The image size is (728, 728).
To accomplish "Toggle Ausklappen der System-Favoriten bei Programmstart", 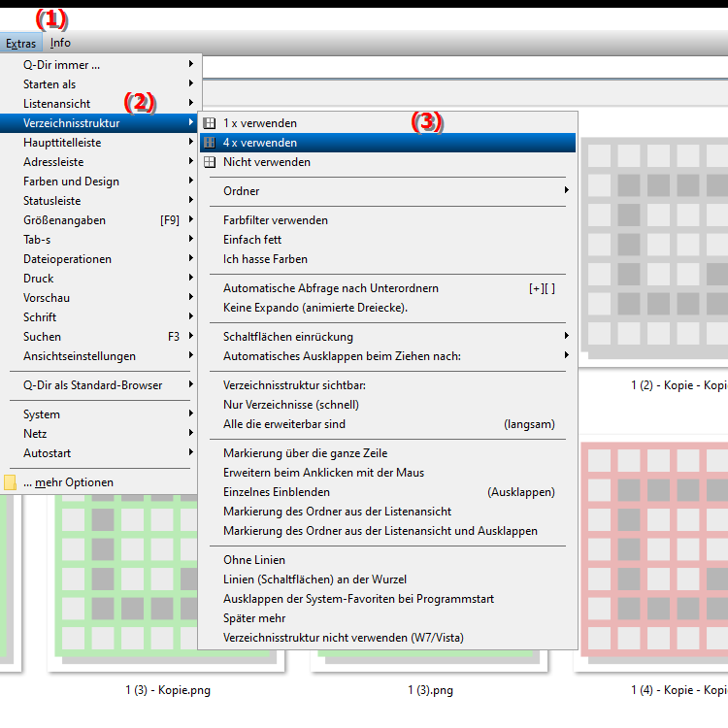I will click(387, 600).
